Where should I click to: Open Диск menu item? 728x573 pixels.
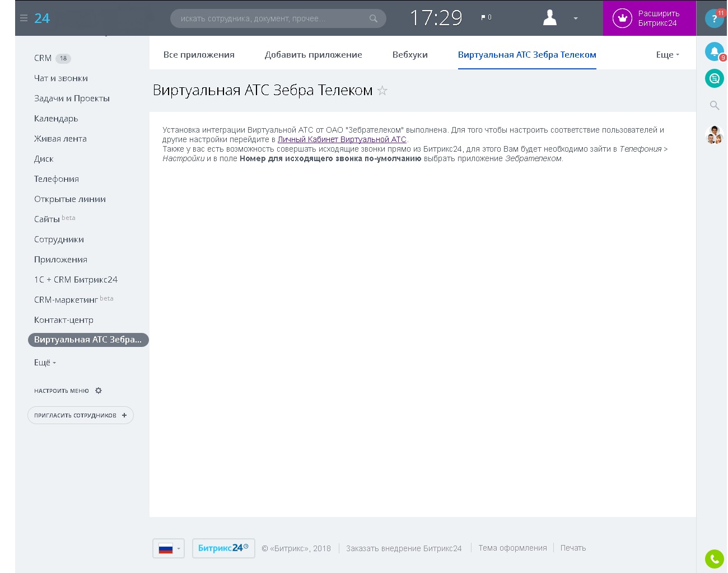(44, 159)
